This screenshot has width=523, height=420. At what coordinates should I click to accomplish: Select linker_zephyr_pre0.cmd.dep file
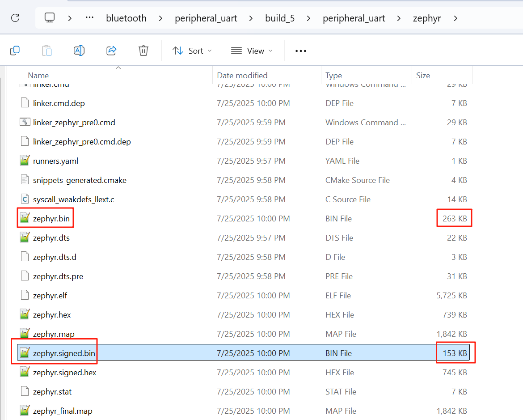pos(82,141)
